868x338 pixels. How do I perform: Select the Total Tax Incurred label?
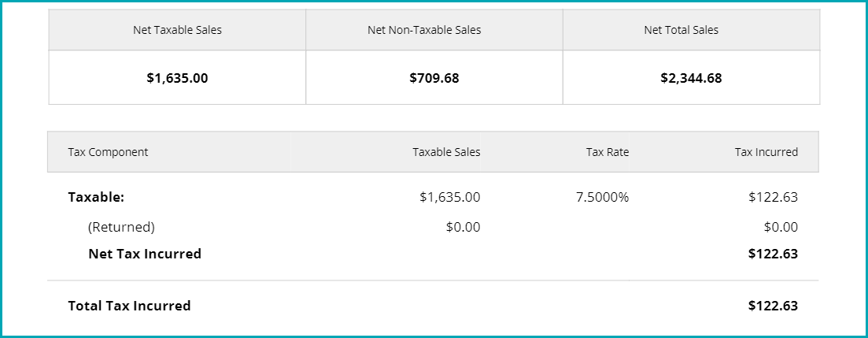(129, 306)
